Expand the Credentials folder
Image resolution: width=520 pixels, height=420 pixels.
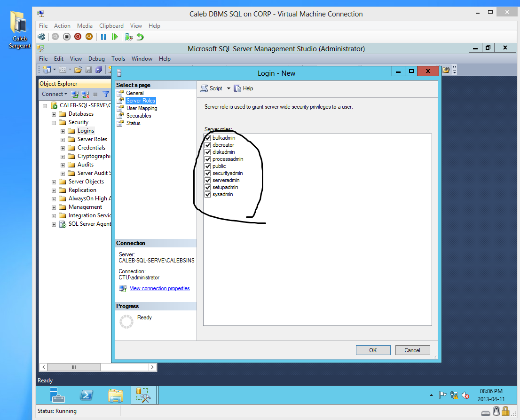(x=63, y=148)
